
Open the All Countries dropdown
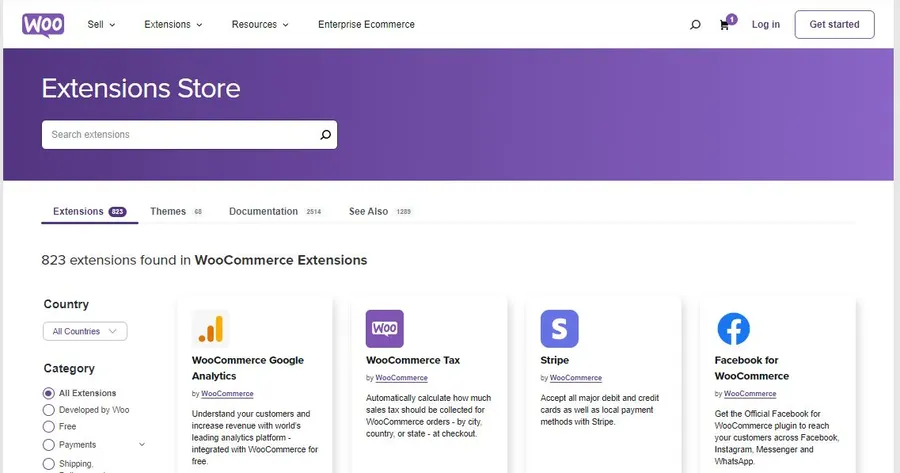tap(85, 331)
